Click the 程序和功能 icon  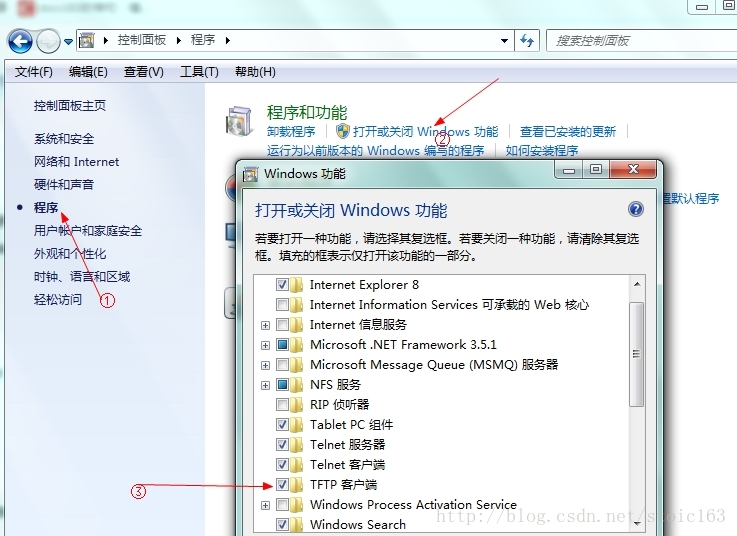tap(241, 121)
